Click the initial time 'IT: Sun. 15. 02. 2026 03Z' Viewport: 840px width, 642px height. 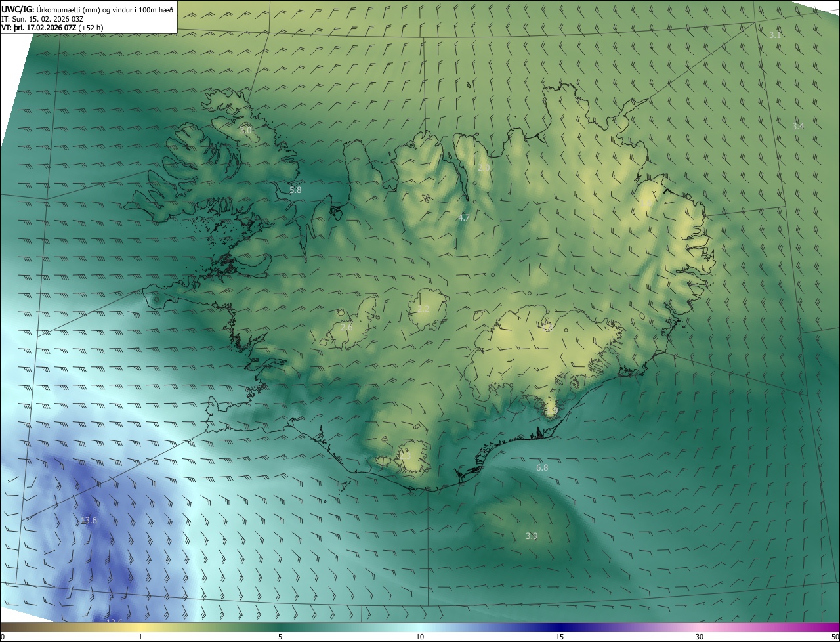pos(43,18)
